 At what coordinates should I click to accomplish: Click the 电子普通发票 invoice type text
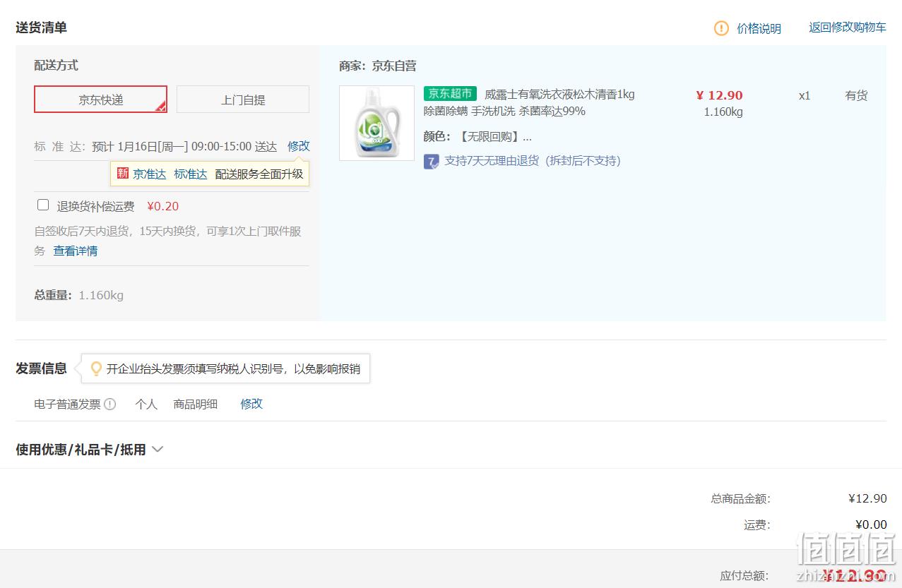coord(67,404)
